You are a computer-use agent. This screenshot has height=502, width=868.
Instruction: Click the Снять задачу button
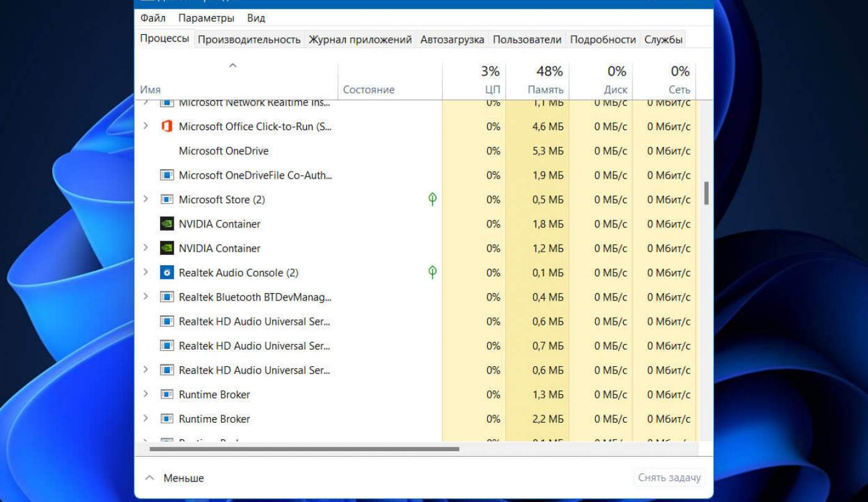[670, 478]
